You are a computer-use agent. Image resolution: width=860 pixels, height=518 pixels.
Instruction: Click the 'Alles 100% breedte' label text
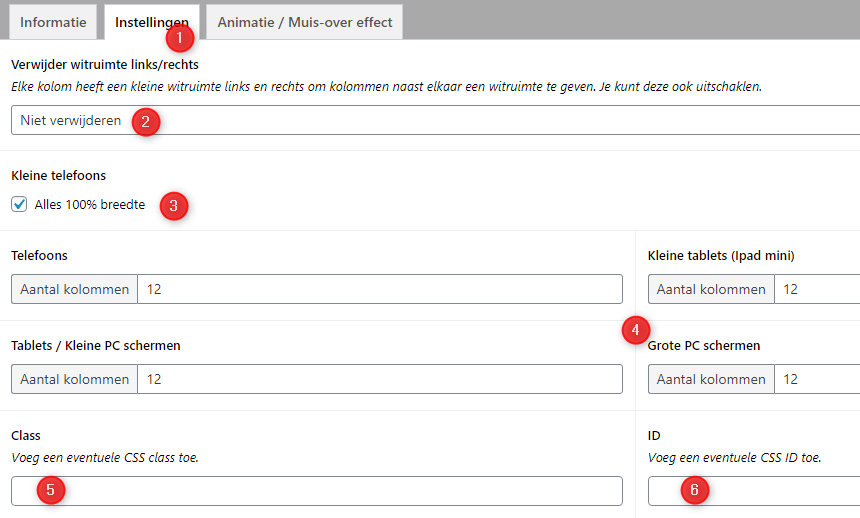[x=90, y=205]
